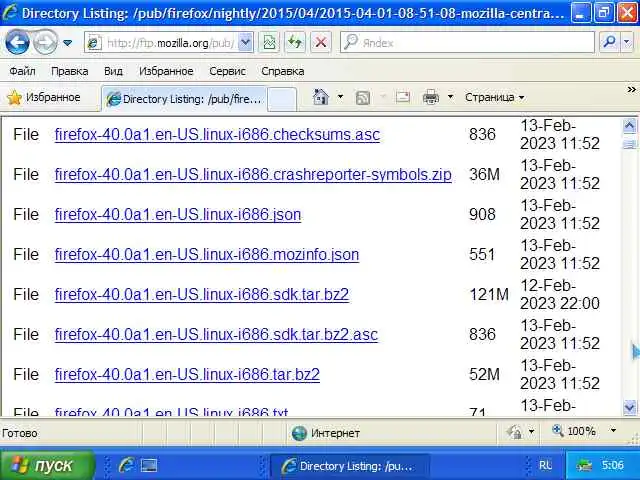This screenshot has width=640, height=480.
Task: Click the 908 size value
Action: [482, 214]
